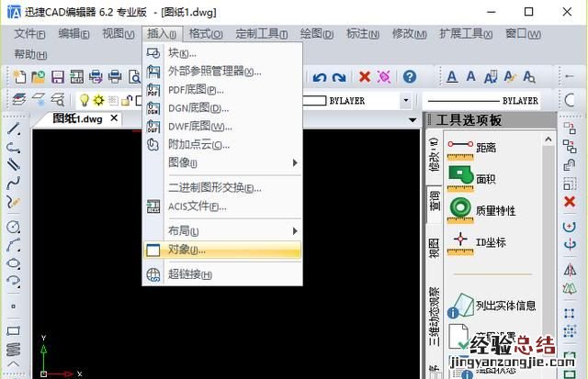Click the Save floppy disk icon
This screenshot has width=588, height=379.
[57, 77]
